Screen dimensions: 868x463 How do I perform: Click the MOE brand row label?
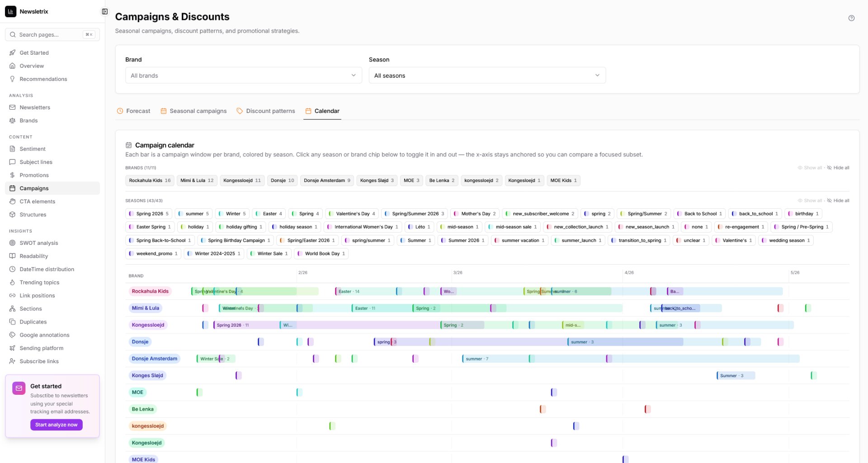tap(137, 393)
